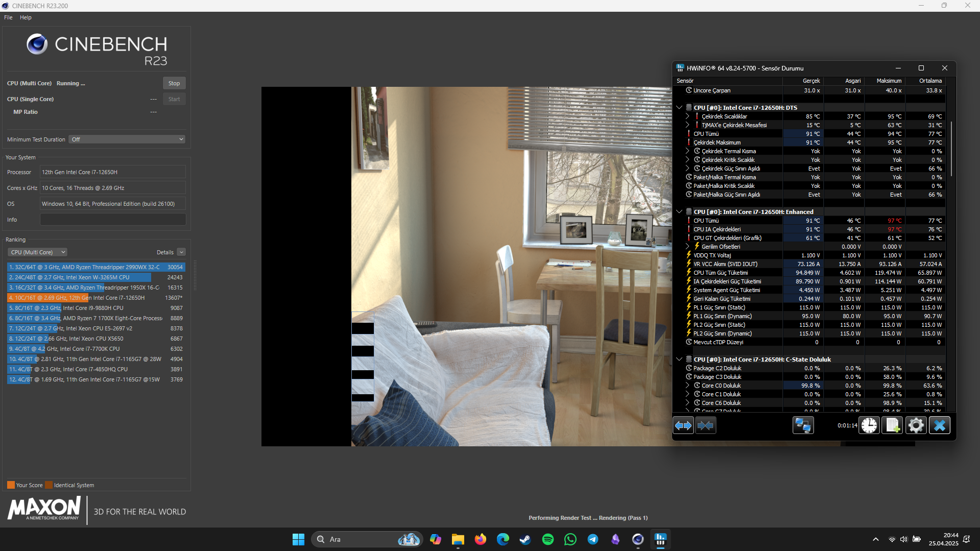Select Intel Core i9-9880H ranking row
Viewport: 980px width, 551px height.
(x=96, y=308)
